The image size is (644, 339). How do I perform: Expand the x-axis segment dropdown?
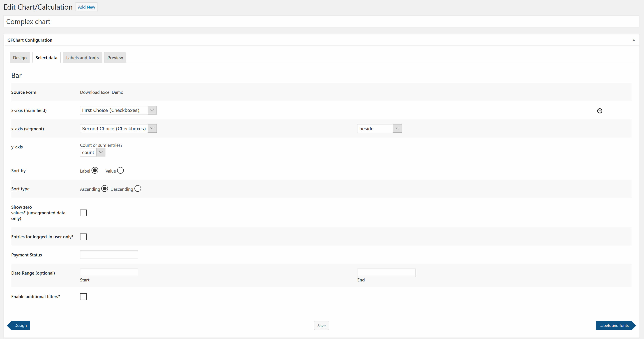[x=153, y=129]
